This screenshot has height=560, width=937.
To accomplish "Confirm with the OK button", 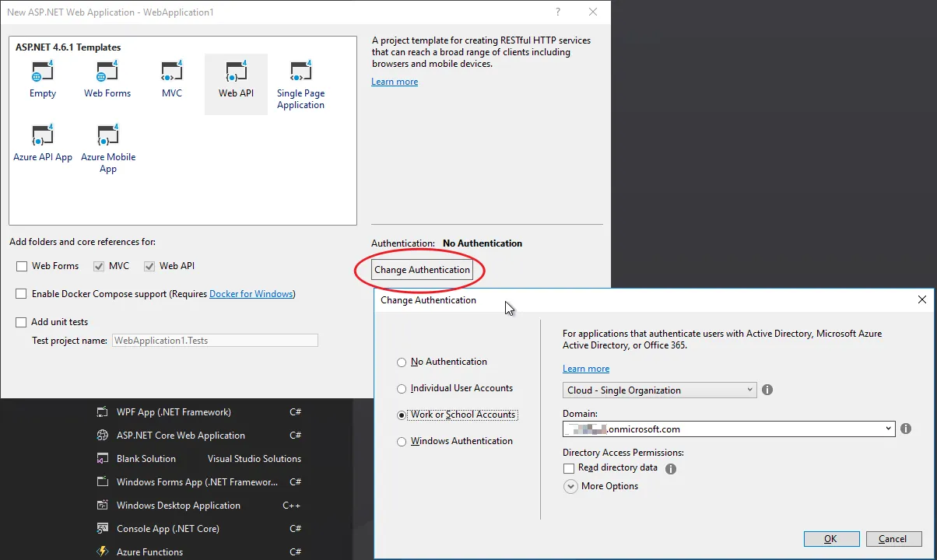I will (x=831, y=539).
